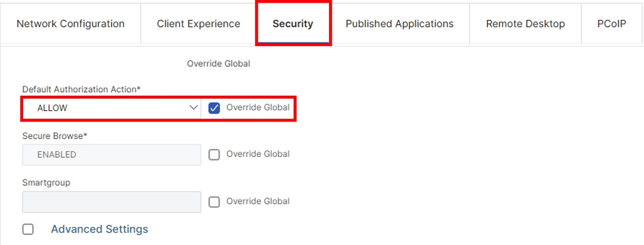Image resolution: width=644 pixels, height=245 pixels.
Task: Click the Override Global heading text
Action: [218, 63]
